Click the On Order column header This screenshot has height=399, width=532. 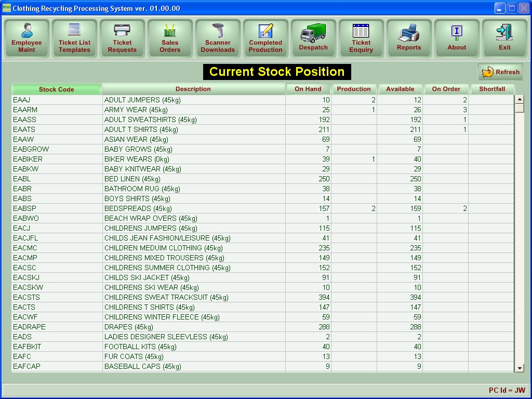tap(446, 89)
